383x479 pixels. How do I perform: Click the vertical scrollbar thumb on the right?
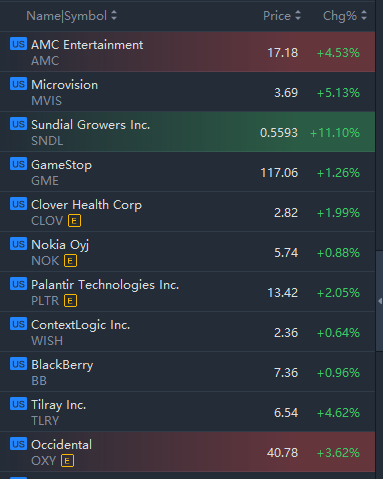[380, 301]
